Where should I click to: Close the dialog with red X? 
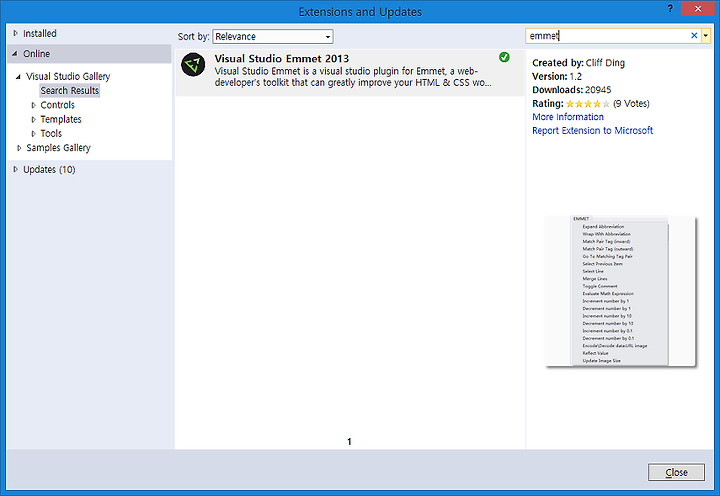698,9
